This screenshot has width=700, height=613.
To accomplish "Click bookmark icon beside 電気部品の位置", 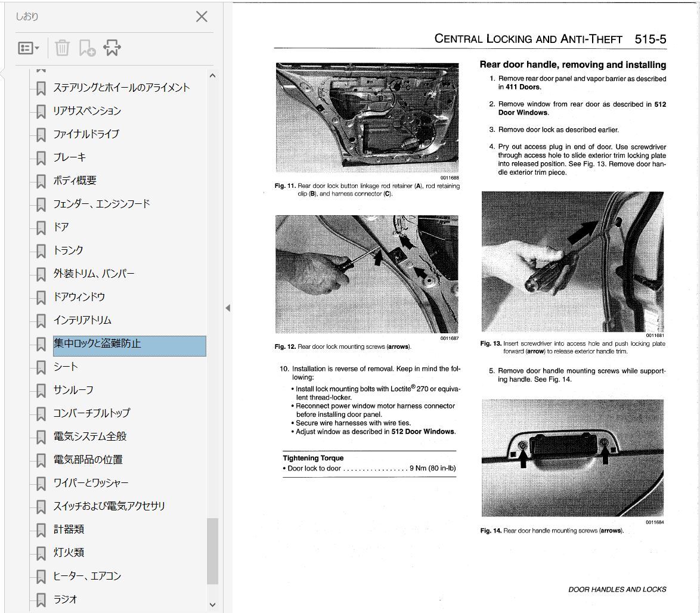I will click(x=41, y=460).
